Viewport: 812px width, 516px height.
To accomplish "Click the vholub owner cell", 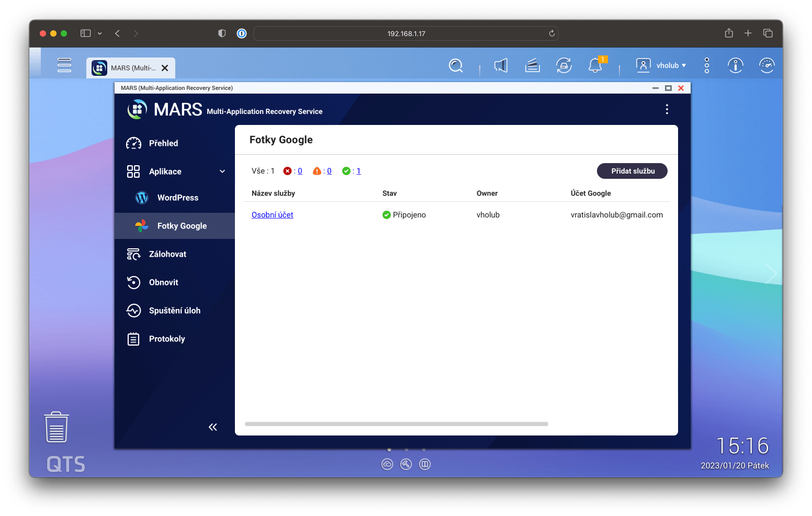I will coord(488,215).
